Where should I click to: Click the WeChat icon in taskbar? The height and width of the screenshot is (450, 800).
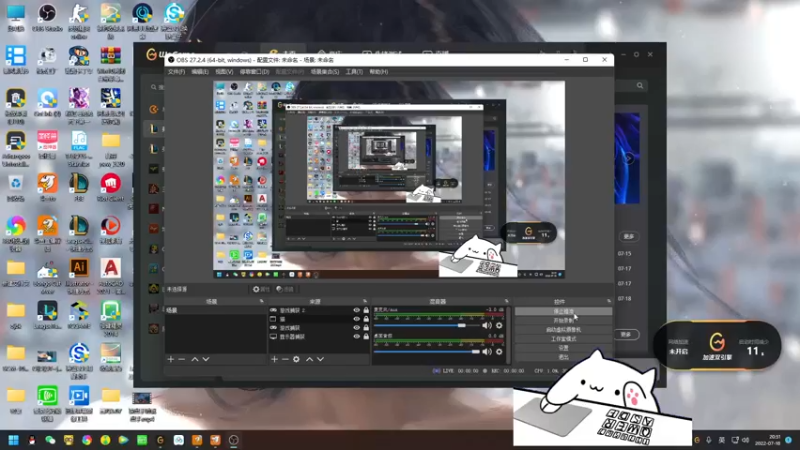50,440
